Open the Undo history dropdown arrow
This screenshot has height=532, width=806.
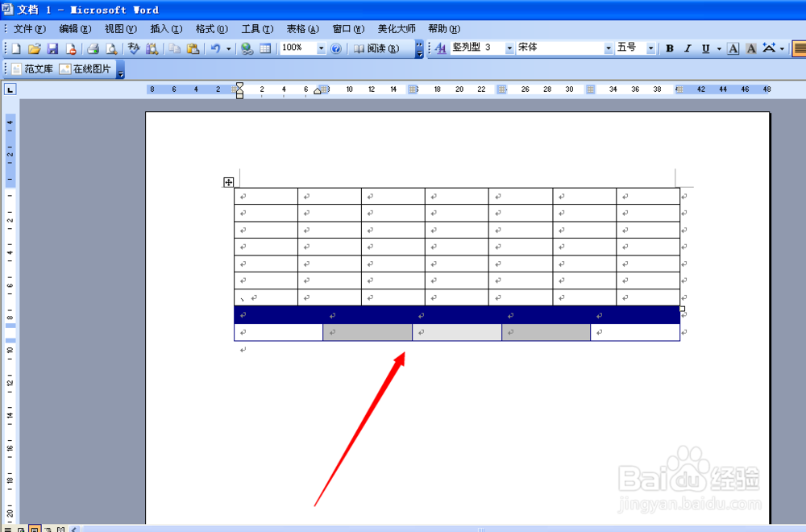coord(228,49)
